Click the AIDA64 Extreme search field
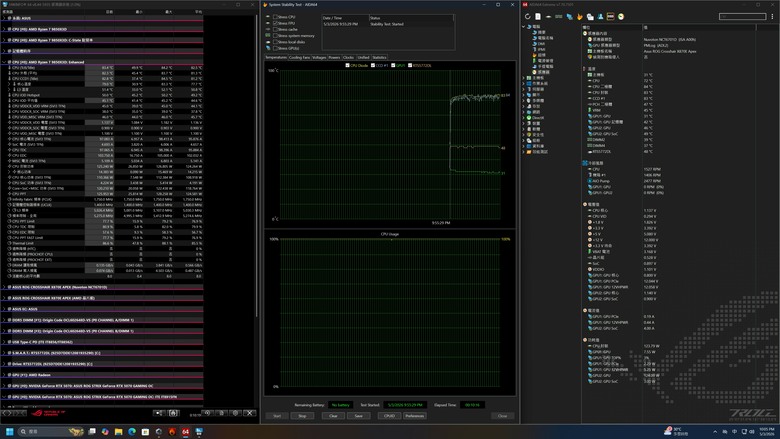 pos(742,16)
